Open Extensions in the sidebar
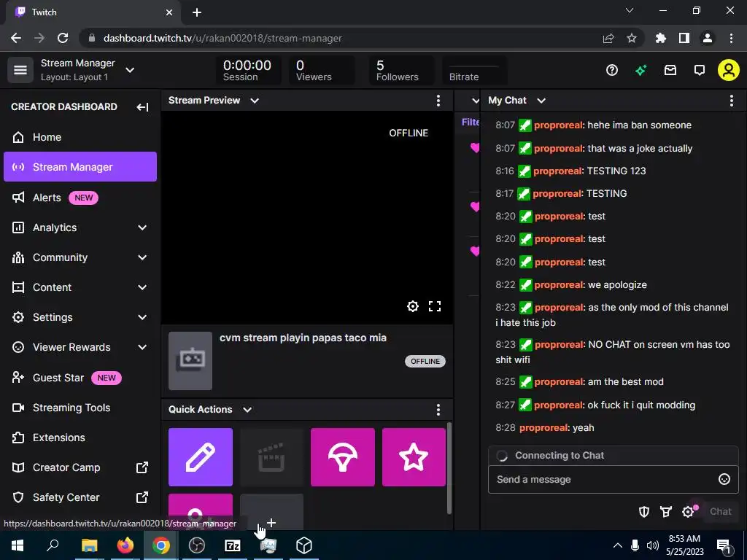 [80, 437]
